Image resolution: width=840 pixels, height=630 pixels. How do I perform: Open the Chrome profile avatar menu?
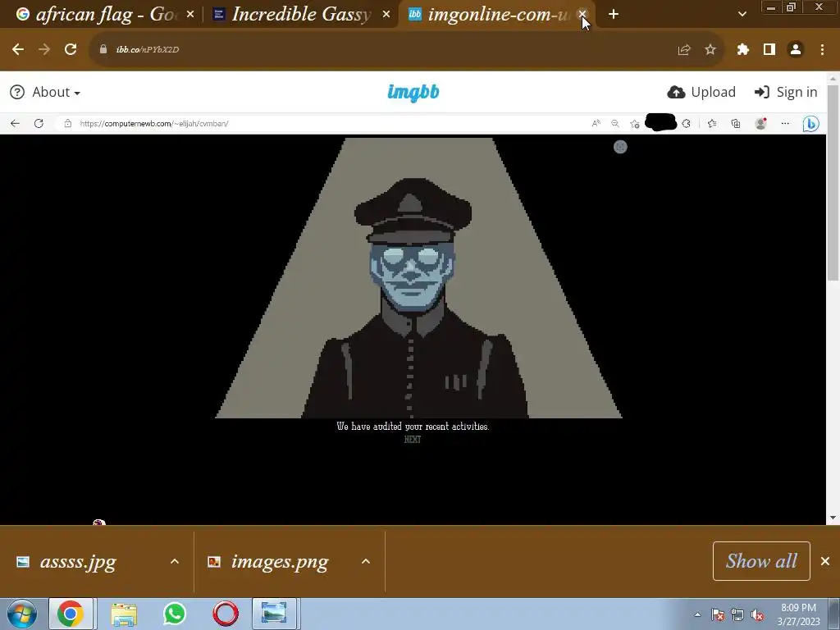796,50
